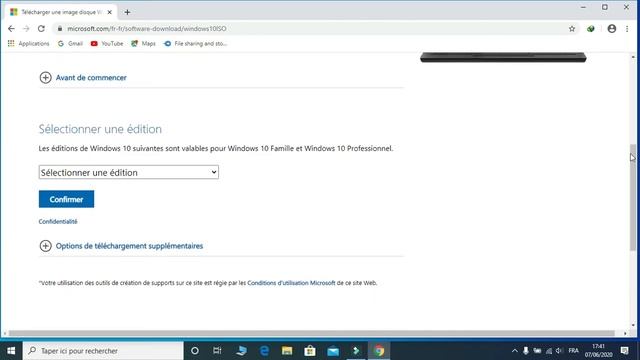Click the vertical scrollbar down arrow
The height and width of the screenshot is (360, 640).
pyautogui.click(x=633, y=325)
